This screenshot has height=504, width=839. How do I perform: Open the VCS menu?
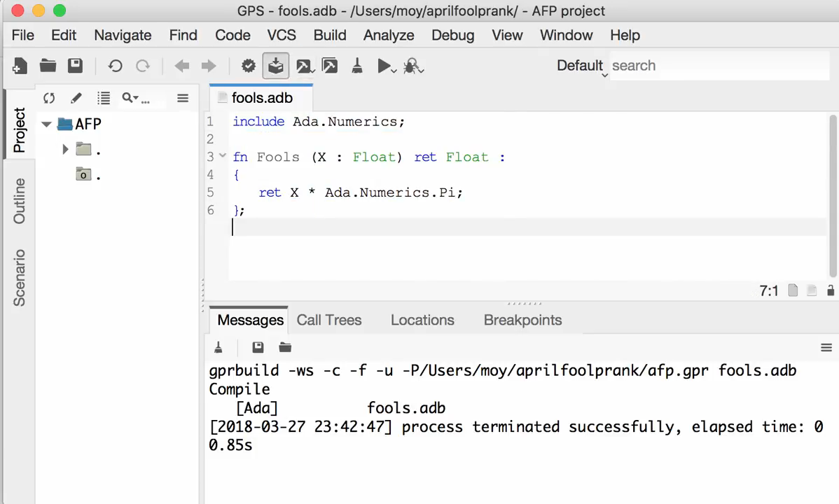(283, 35)
